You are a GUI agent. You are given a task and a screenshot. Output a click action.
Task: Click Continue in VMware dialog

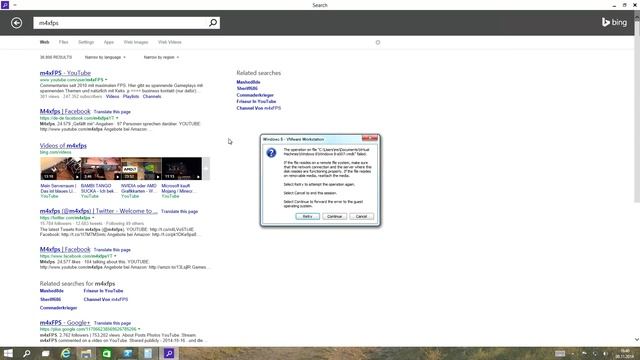[334, 216]
